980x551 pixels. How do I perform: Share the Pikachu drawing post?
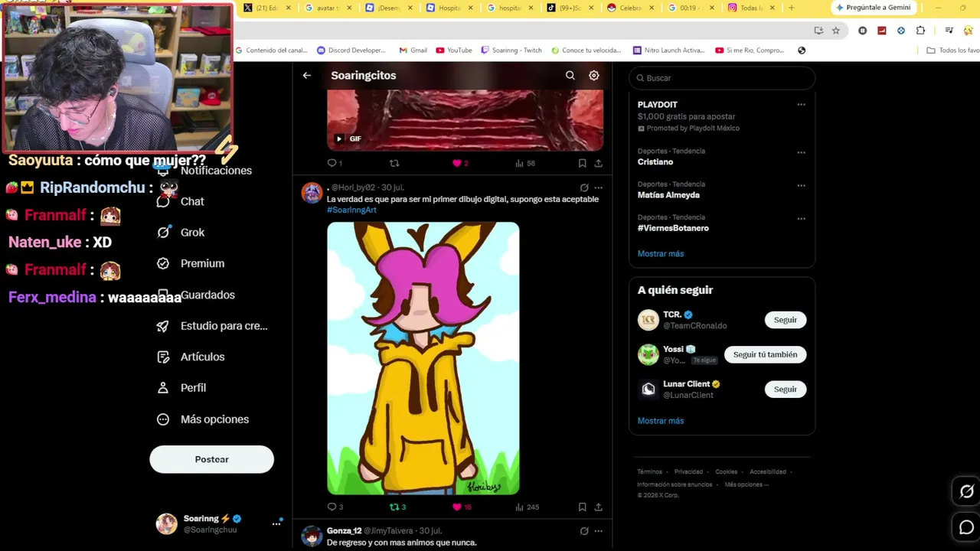598,507
